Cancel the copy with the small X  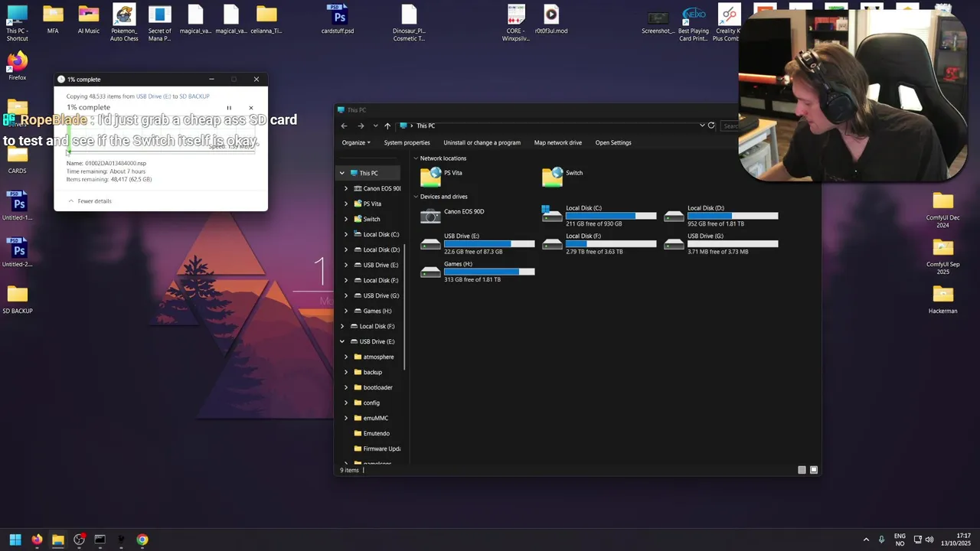click(x=250, y=108)
